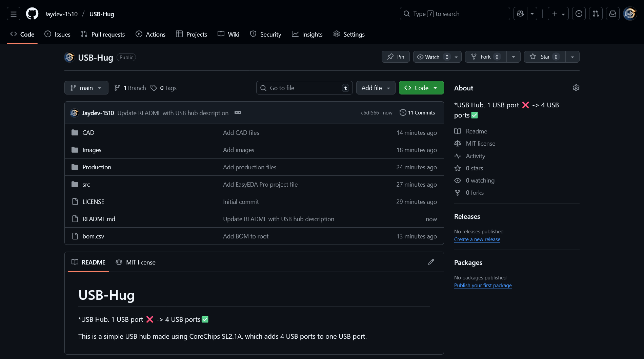Open the notifications inbox icon

(x=613, y=14)
